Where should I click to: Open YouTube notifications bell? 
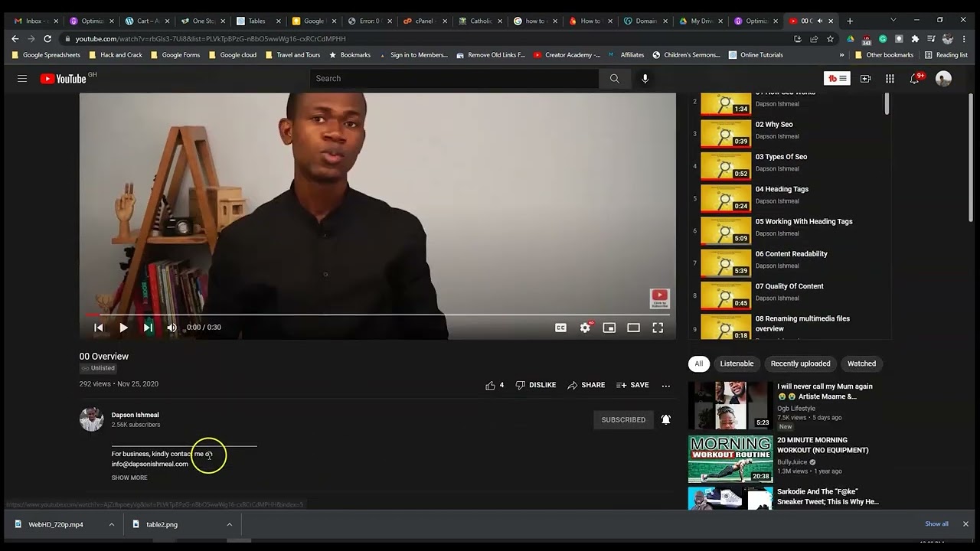click(914, 78)
